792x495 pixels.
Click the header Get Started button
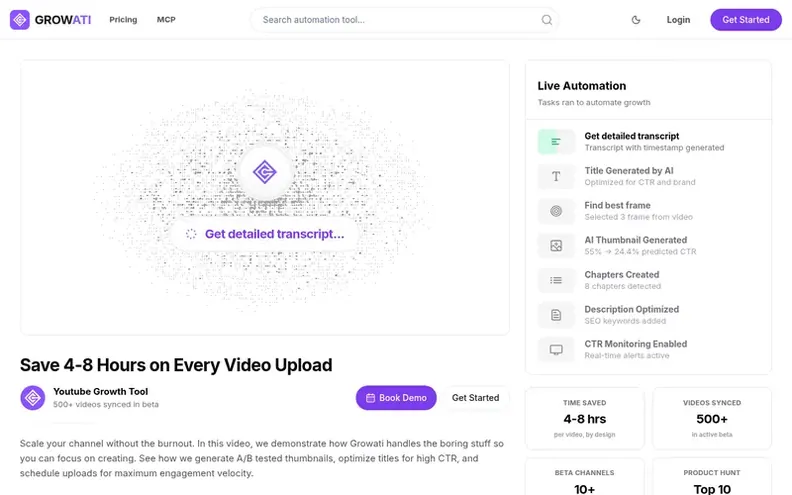click(746, 20)
